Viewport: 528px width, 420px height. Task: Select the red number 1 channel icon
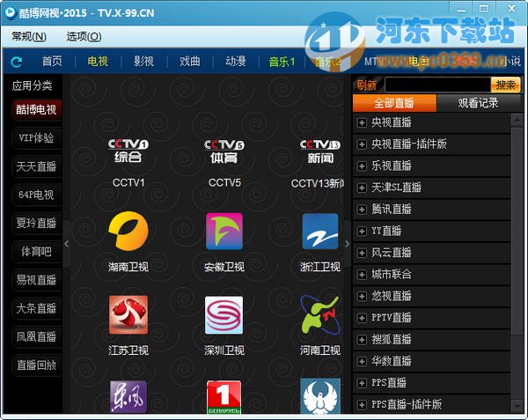[x=224, y=397]
